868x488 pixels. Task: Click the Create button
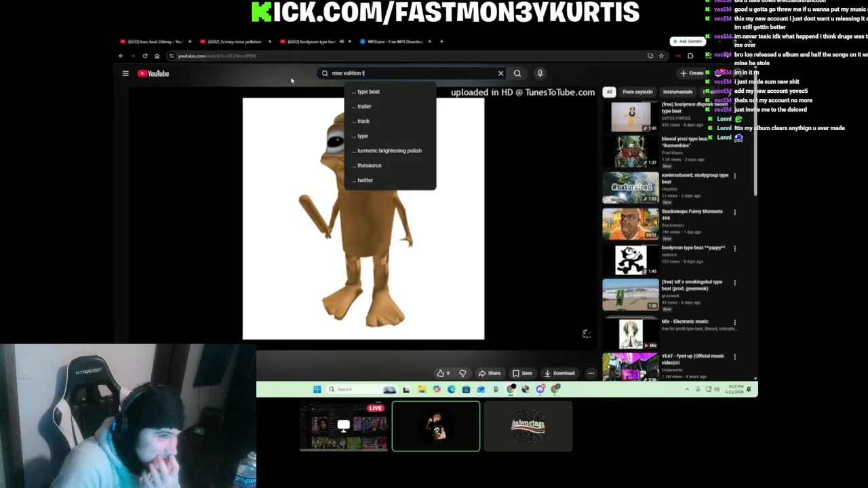tap(692, 73)
